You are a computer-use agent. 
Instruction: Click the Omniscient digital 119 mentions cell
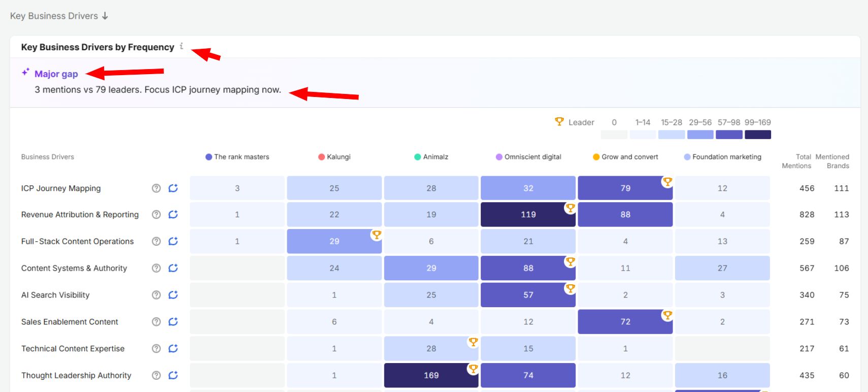(528, 215)
